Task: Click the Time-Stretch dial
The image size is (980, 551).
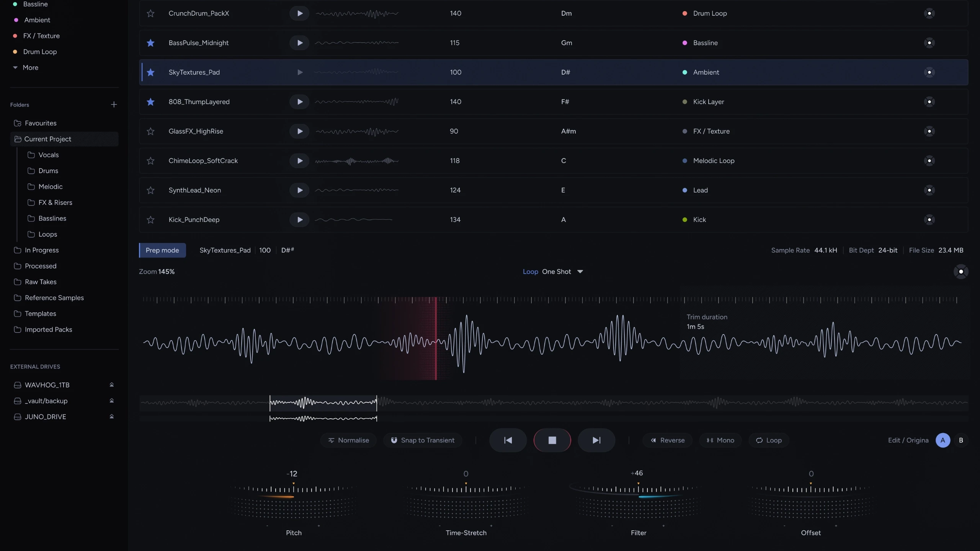Action: pos(466,501)
